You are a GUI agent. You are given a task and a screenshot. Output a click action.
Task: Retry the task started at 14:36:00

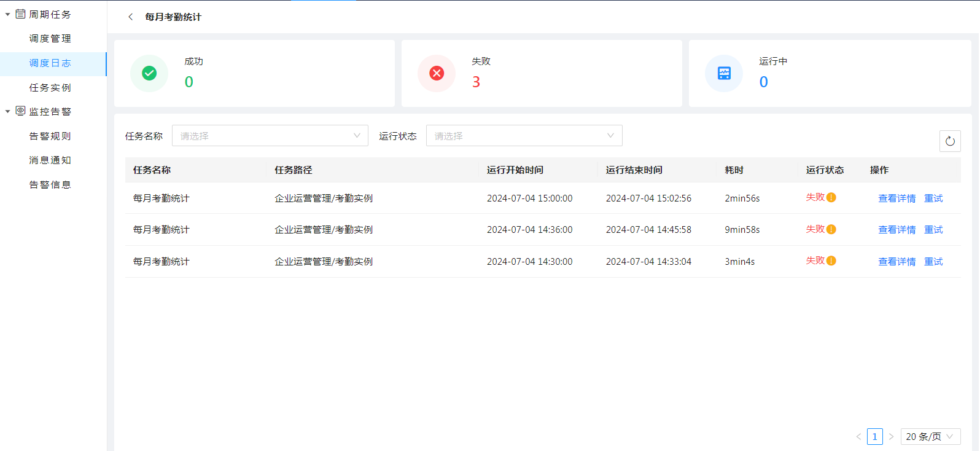[x=933, y=230]
